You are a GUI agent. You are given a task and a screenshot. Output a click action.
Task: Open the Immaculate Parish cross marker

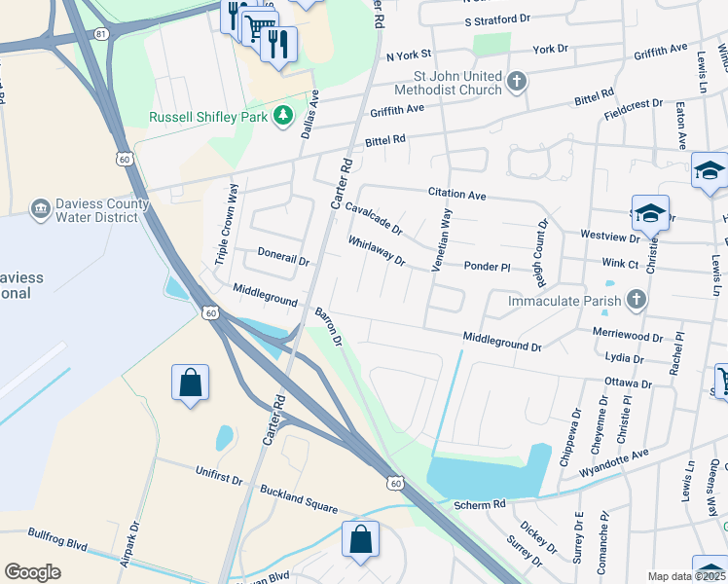tap(637, 300)
